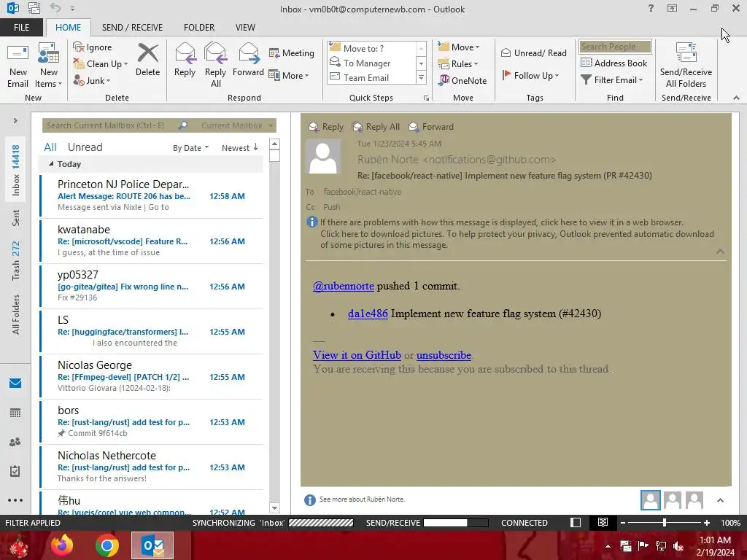Screen dimensions: 747x560
Task: Expand the people pane
Action: click(x=720, y=500)
